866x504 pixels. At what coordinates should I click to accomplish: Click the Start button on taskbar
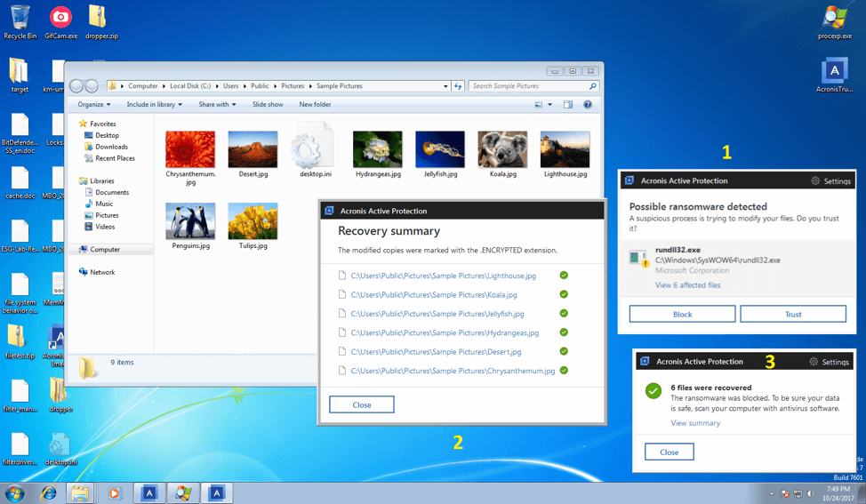tap(14, 493)
